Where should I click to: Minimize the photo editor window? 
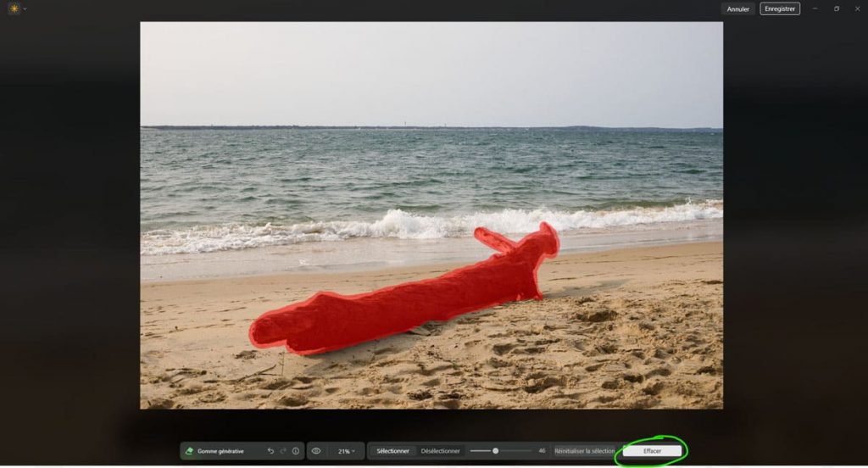[x=815, y=8]
